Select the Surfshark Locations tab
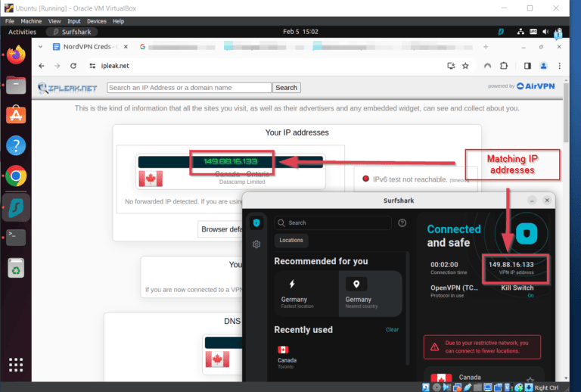Screen dimensions: 581x392 [291, 241]
